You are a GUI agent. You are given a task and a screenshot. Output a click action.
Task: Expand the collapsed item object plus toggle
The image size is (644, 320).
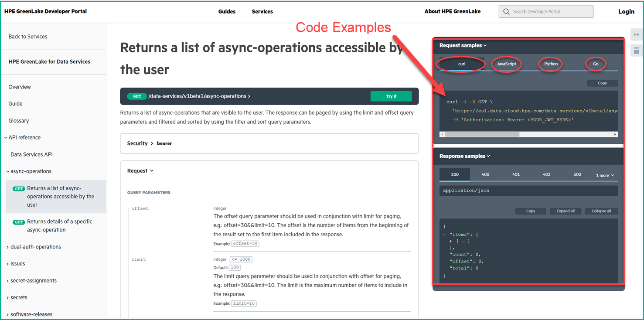click(x=450, y=241)
